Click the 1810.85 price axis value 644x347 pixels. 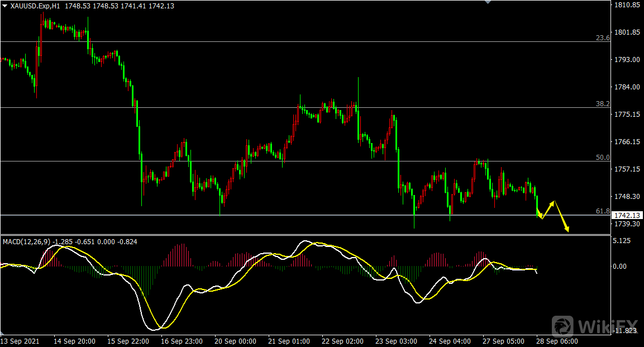(x=627, y=5)
